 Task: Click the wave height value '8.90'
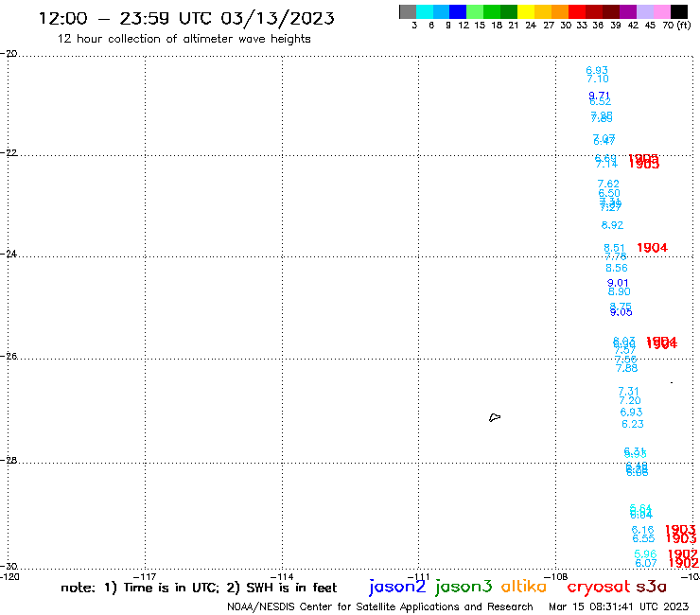coord(620,291)
